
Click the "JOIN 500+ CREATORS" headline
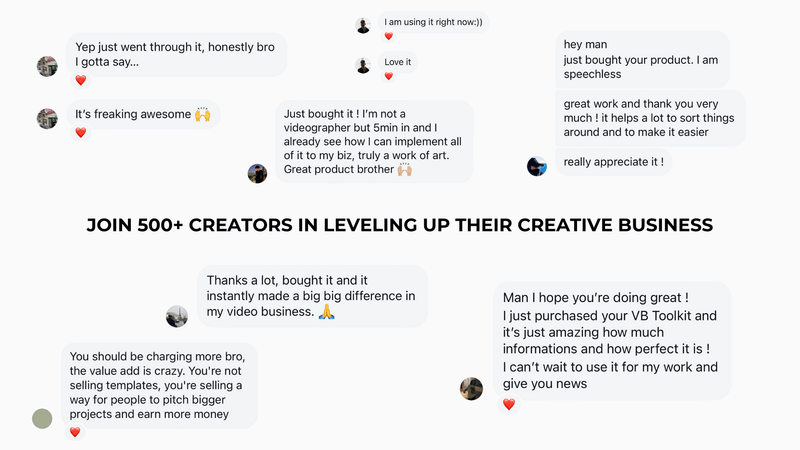coord(399,225)
